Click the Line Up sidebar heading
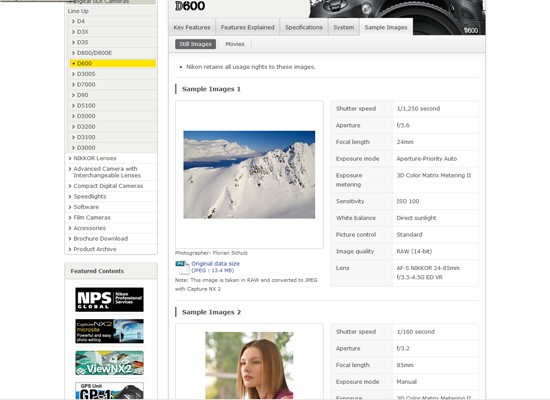The image size is (550, 400). tap(78, 11)
